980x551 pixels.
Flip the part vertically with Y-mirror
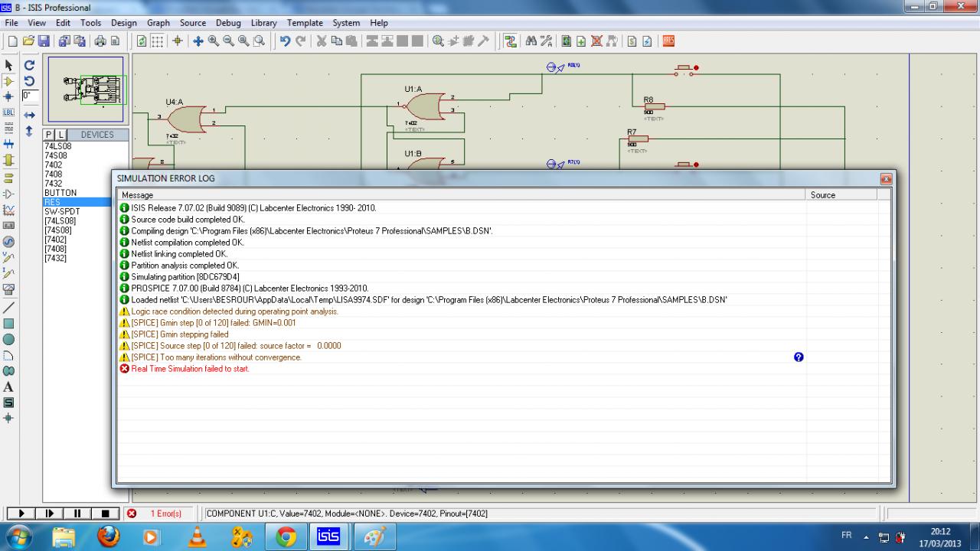click(x=30, y=132)
